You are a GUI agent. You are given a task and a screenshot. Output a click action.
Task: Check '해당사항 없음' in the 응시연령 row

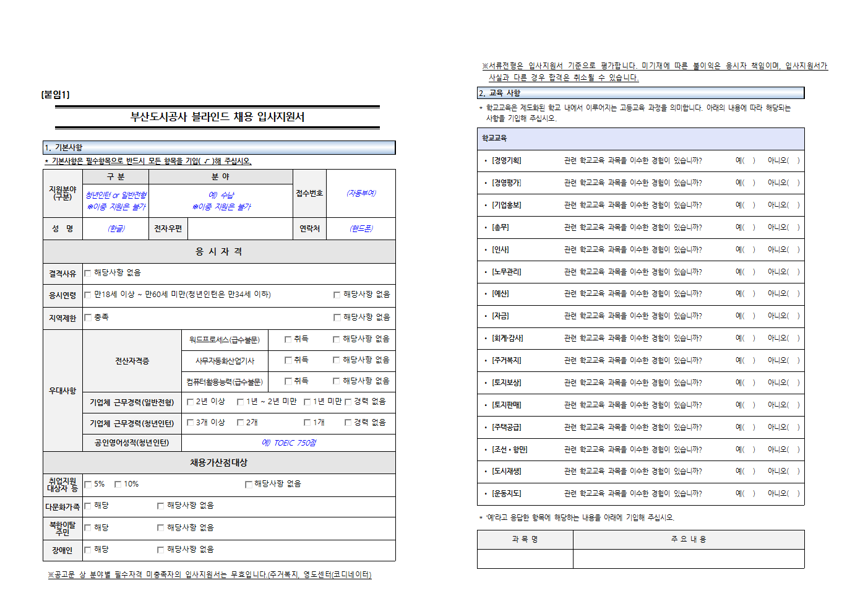point(337,295)
